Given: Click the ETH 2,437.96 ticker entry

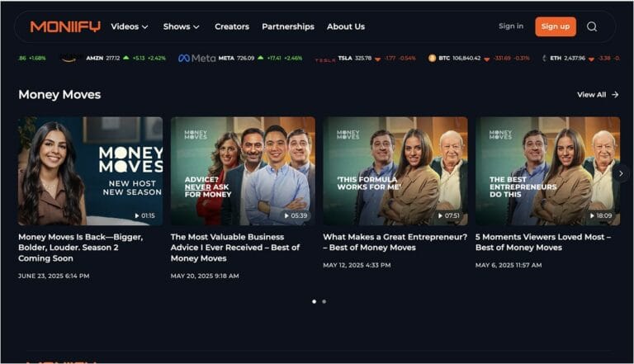Looking at the screenshot, I should coord(581,59).
